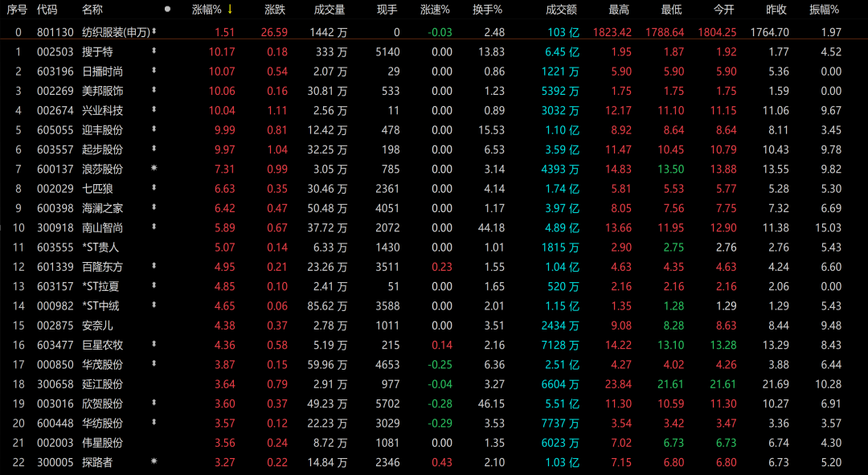Viewport: 868px width, 475px height.
Task: Click the marker icon next to 起步股份
Action: pos(154,149)
